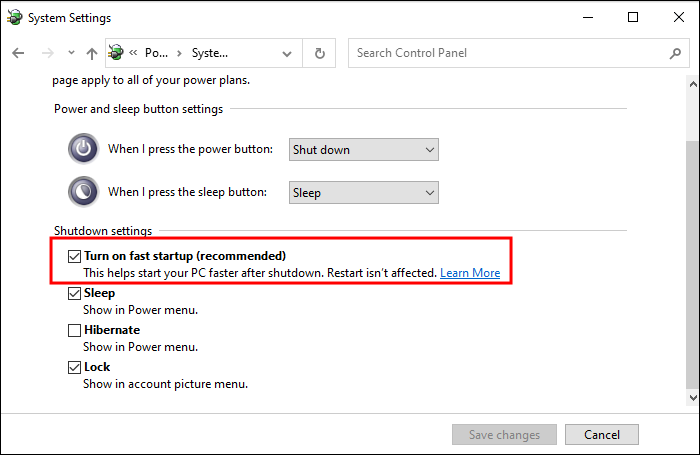
Task: Click the Forward navigation arrow
Action: [45, 53]
